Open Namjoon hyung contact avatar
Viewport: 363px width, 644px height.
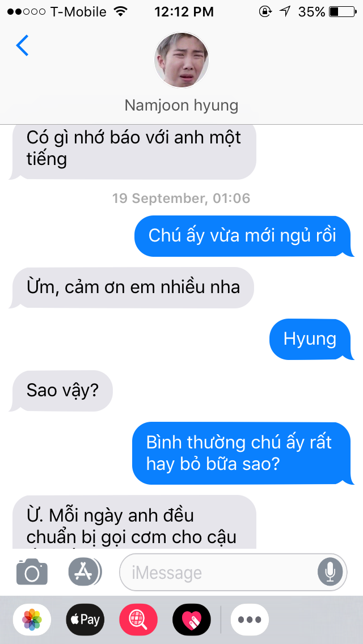[181, 60]
